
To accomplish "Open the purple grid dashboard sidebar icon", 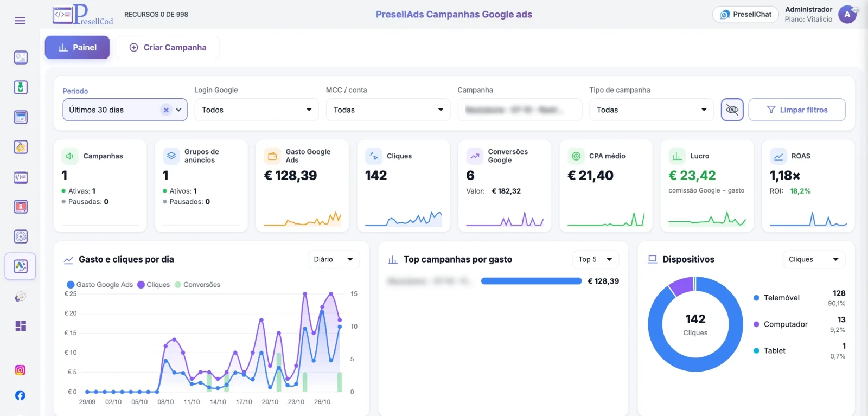I will coord(21,326).
